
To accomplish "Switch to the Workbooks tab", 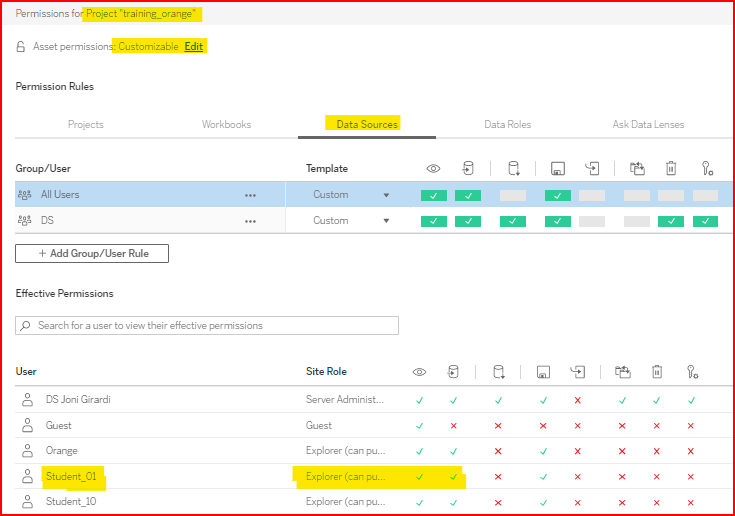I will tap(226, 125).
